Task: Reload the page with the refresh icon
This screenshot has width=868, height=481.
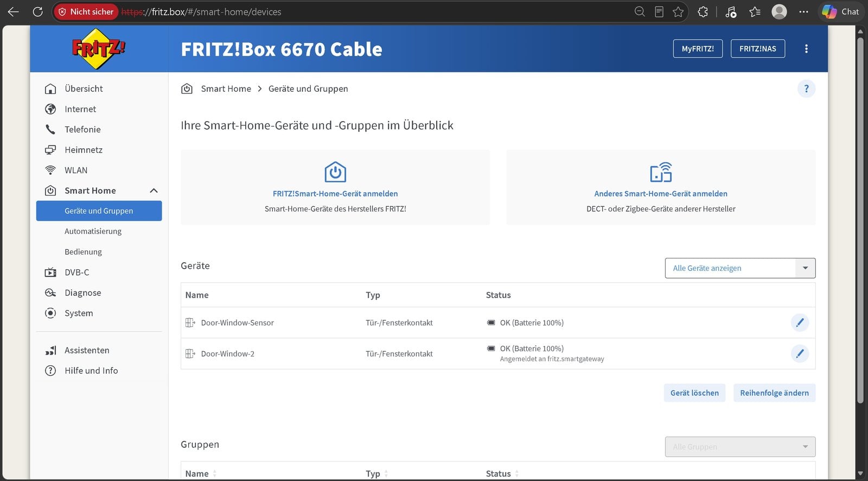Action: tap(37, 11)
